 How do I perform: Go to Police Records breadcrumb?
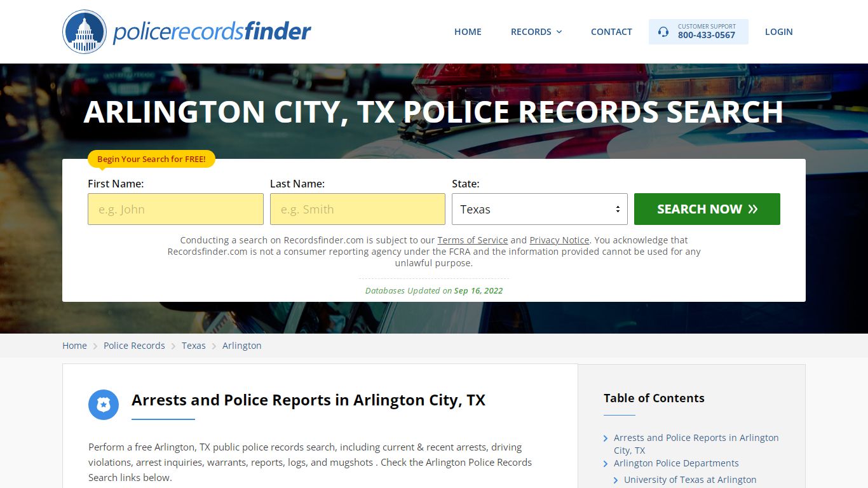[x=134, y=346]
